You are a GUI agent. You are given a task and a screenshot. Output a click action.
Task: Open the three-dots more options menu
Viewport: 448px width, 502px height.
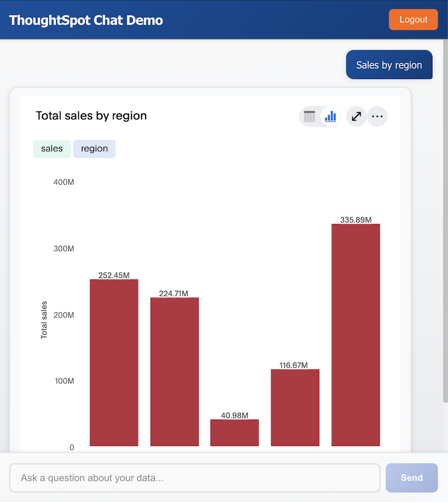coord(377,117)
